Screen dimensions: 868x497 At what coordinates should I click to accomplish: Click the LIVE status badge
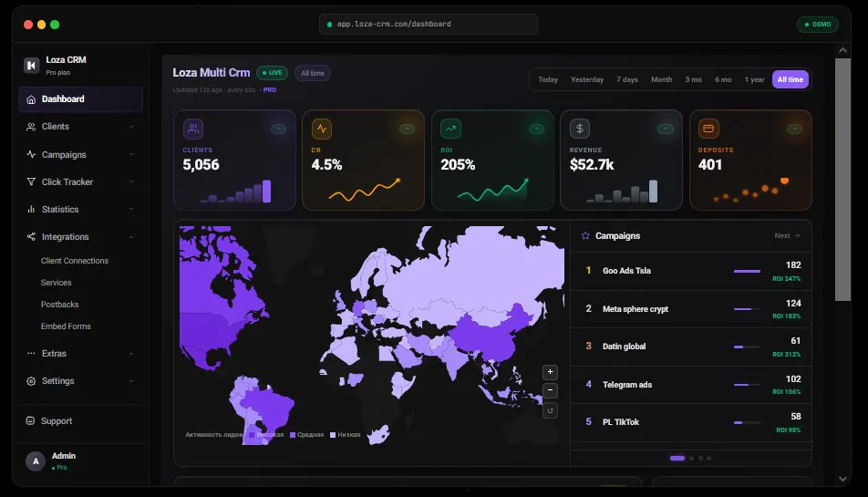click(x=272, y=73)
